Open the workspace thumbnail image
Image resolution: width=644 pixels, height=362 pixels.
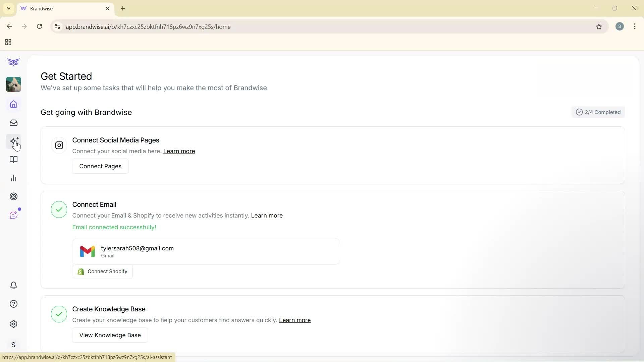coord(13,84)
